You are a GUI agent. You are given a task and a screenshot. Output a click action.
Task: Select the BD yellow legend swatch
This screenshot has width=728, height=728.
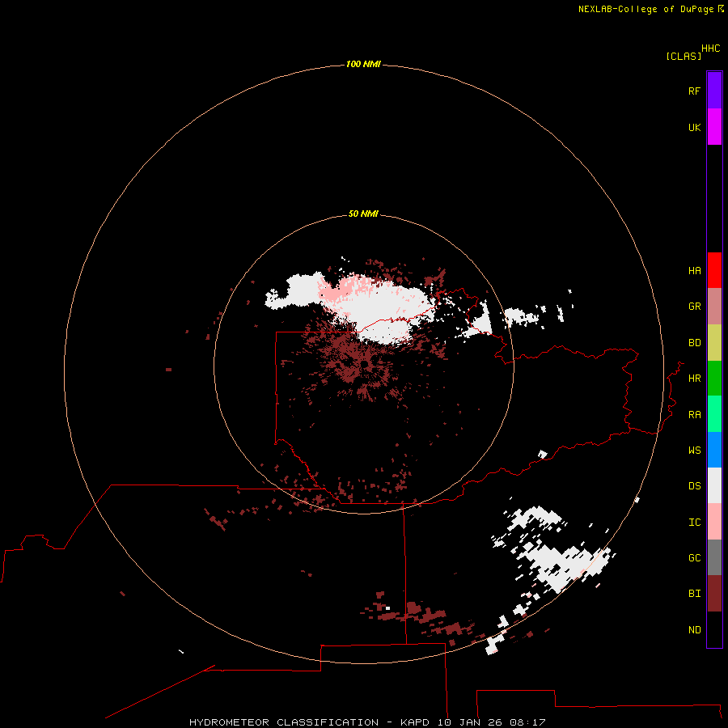coord(714,343)
